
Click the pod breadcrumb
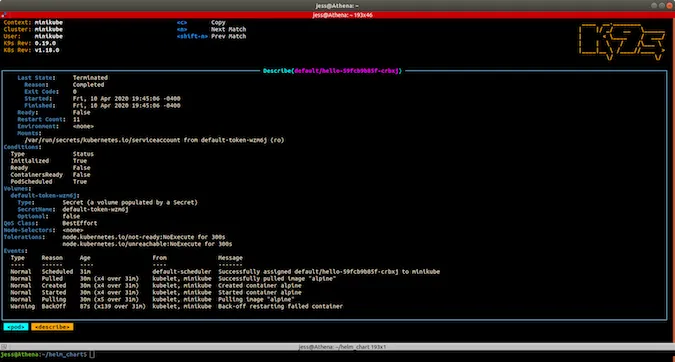(x=16, y=327)
